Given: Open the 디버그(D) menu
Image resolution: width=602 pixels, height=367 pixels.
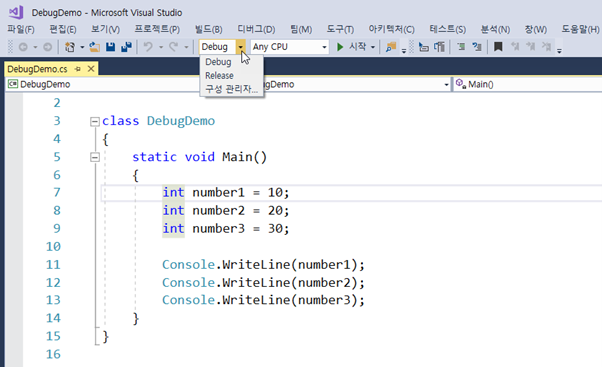Looking at the screenshot, I should point(256,30).
